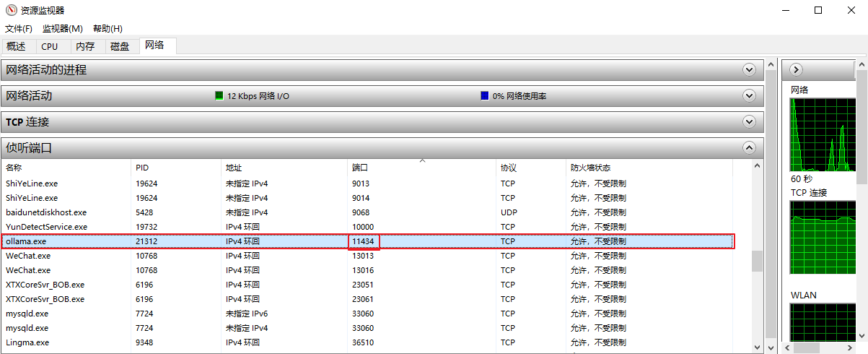Viewport: 868px width, 354px height.
Task: Click the green 网络 I/O legend square
Action: pos(219,95)
